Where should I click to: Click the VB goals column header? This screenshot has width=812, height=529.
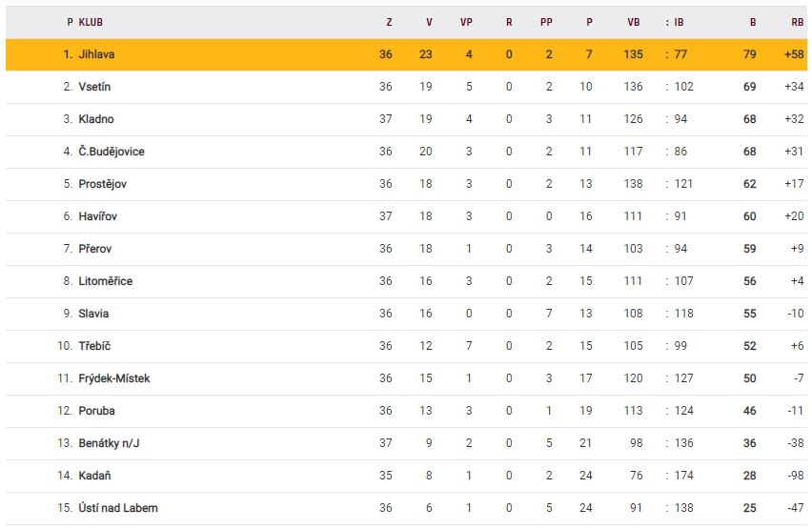[x=634, y=21]
